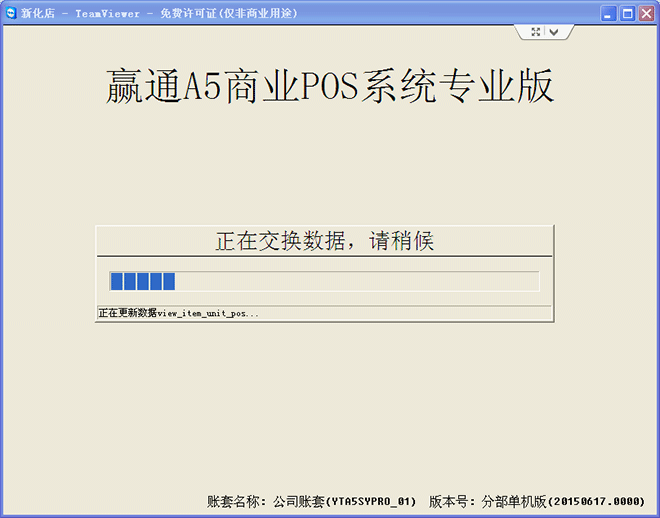The image size is (660, 518).
Task: Click the 新化店 TeamViewer window title text
Action: pos(160,13)
